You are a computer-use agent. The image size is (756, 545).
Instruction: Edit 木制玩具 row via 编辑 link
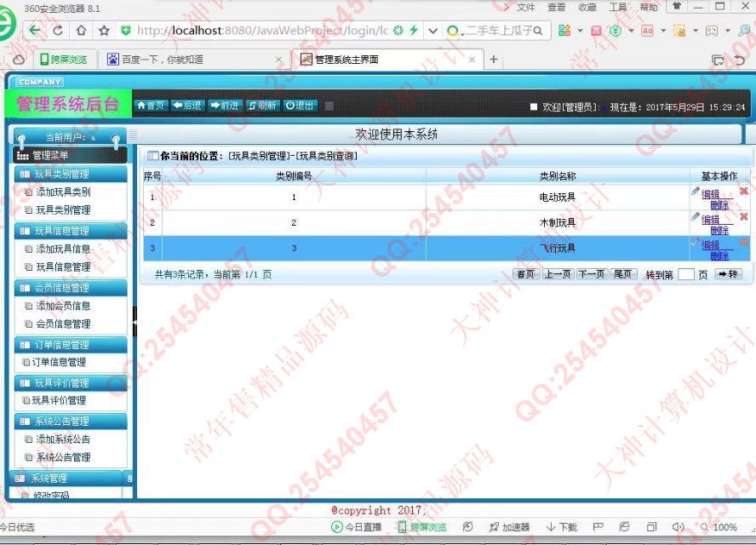coord(710,220)
